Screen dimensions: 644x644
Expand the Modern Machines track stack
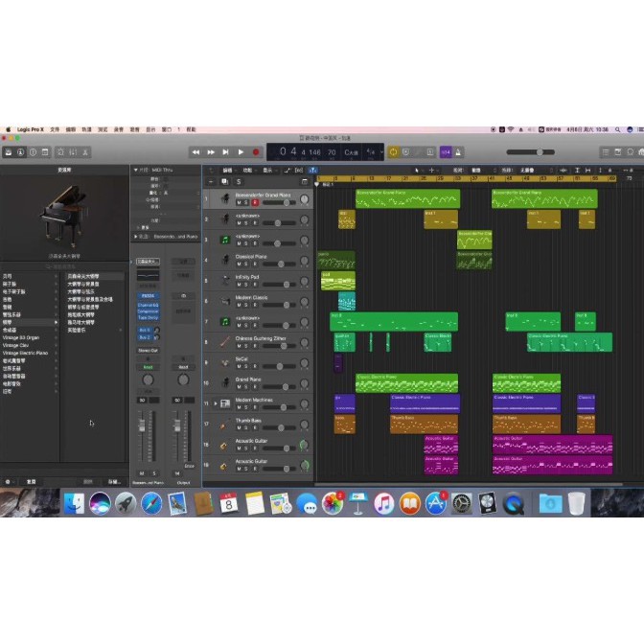[x=216, y=403]
